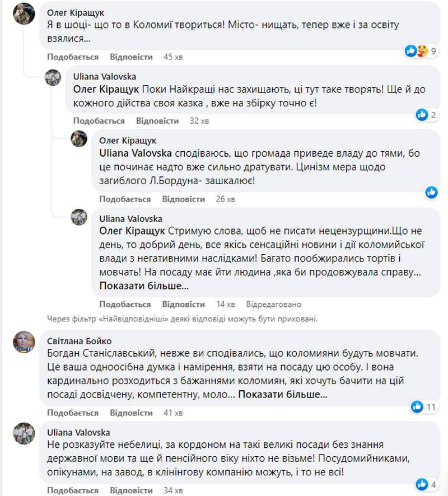Click the thumbs-up reaction showing 9 reactions
Screen dimensions: 448x496
(x=411, y=51)
